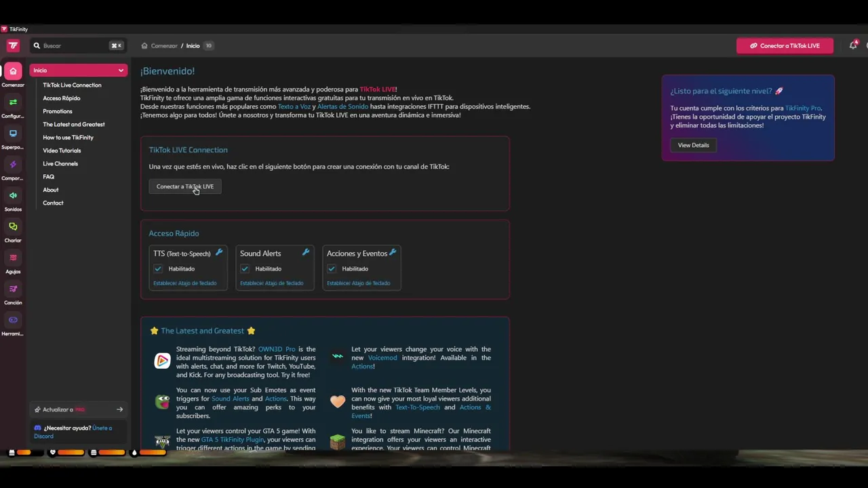The image size is (868, 488).
Task: Open About menu item
Action: pyautogui.click(x=50, y=190)
